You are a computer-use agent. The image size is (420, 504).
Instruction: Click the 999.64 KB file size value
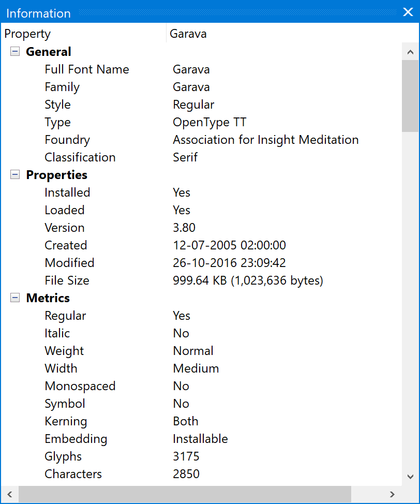click(x=248, y=280)
